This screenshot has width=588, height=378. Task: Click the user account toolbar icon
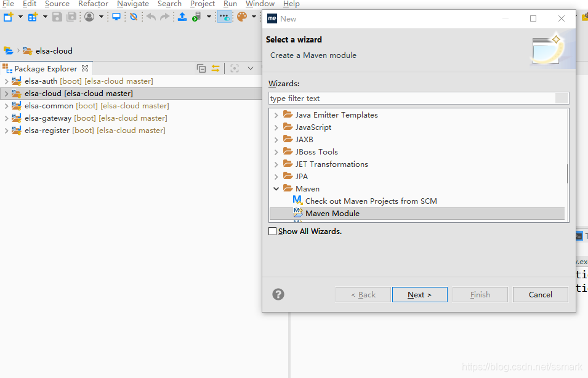click(89, 17)
